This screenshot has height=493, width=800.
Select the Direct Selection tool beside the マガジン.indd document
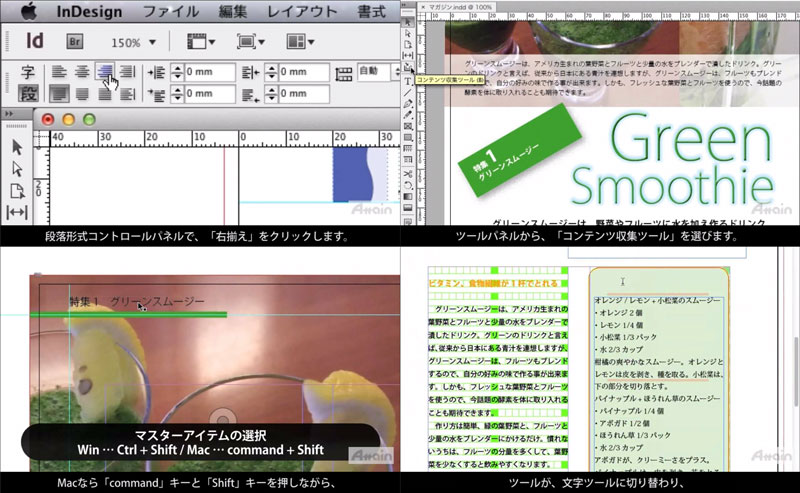(x=408, y=33)
